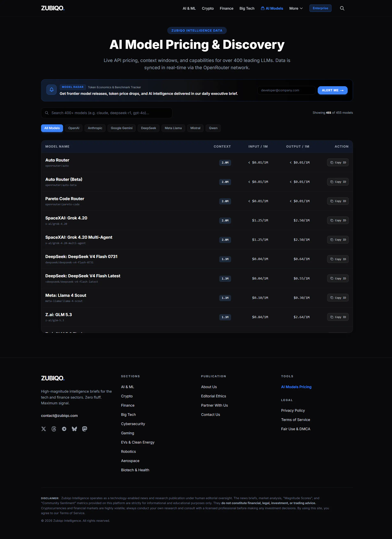Go to AI & ML in the header nav
The image size is (392, 539).
click(x=189, y=8)
